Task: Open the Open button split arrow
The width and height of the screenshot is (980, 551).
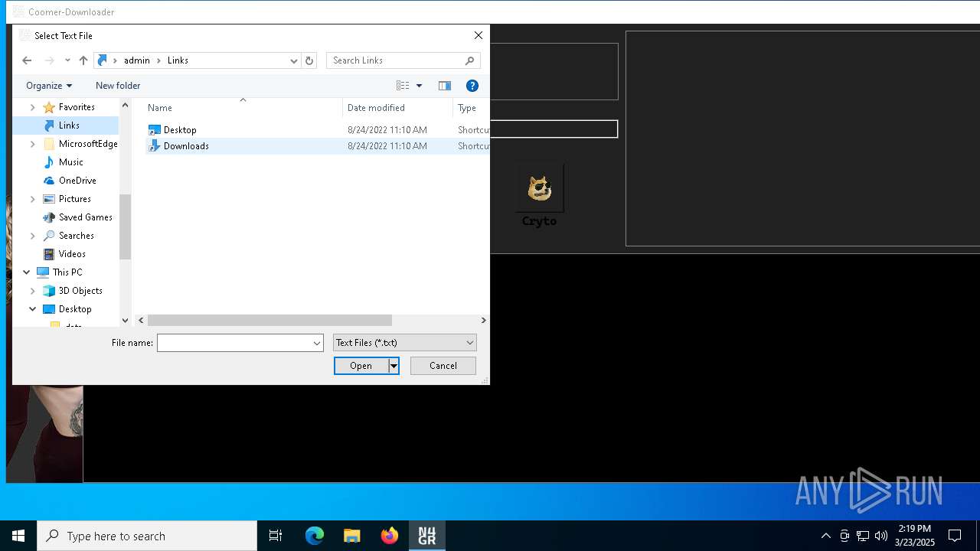Action: [x=394, y=366]
